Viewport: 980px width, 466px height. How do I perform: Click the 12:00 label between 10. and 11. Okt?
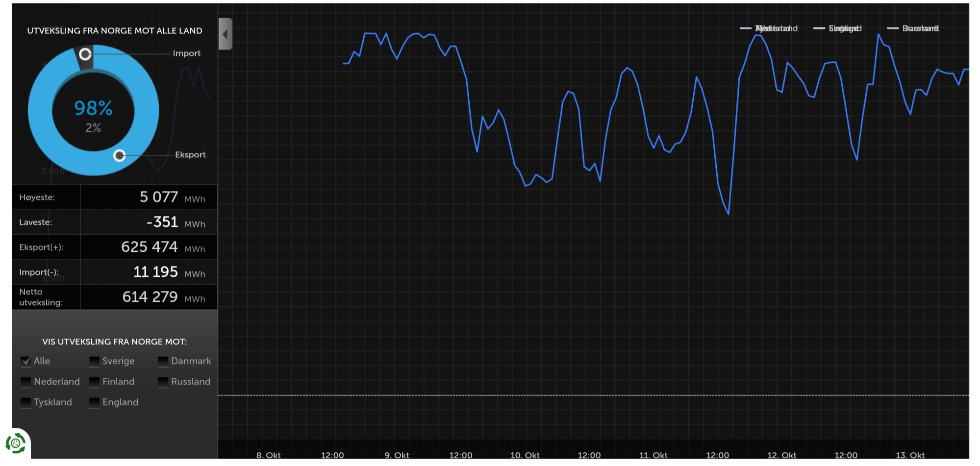589,455
